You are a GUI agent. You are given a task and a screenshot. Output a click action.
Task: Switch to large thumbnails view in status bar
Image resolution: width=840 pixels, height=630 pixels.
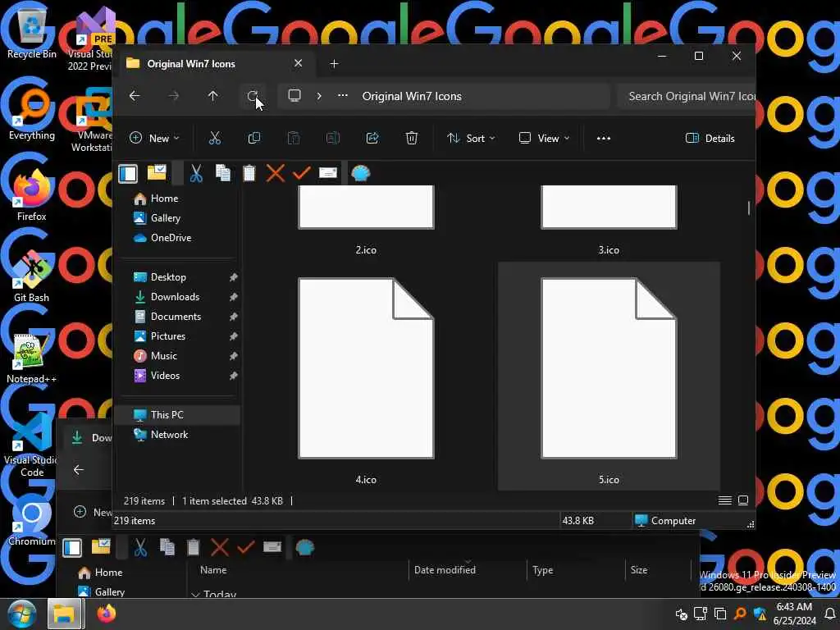coord(743,500)
